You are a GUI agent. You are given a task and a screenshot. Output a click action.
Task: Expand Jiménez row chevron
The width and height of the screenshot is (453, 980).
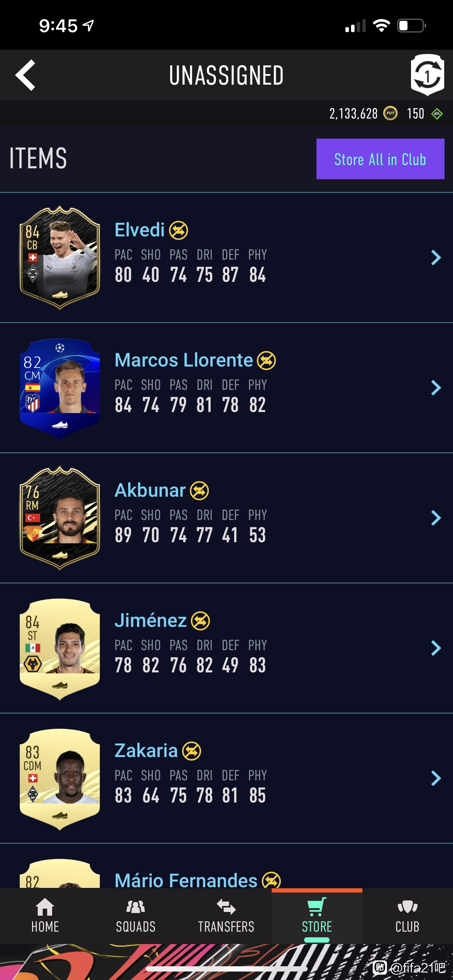tap(436, 648)
